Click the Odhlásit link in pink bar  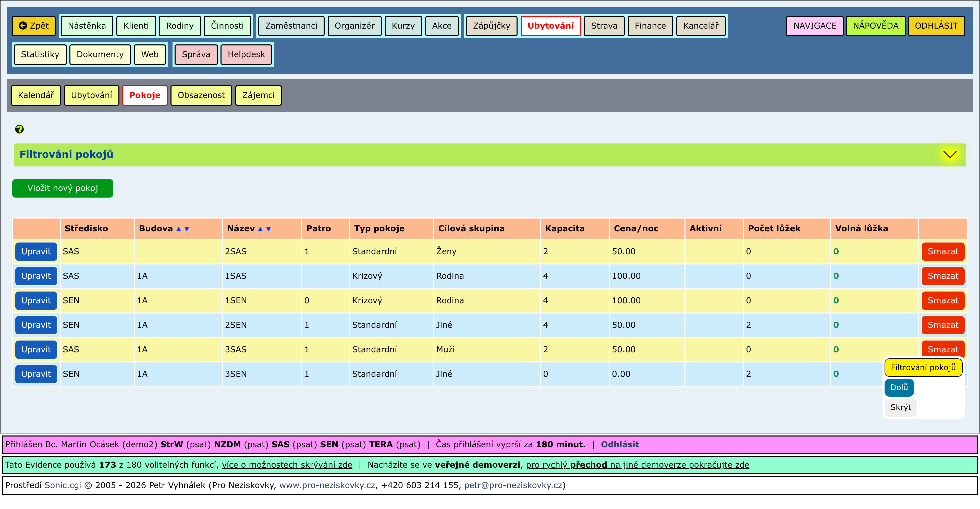(619, 444)
